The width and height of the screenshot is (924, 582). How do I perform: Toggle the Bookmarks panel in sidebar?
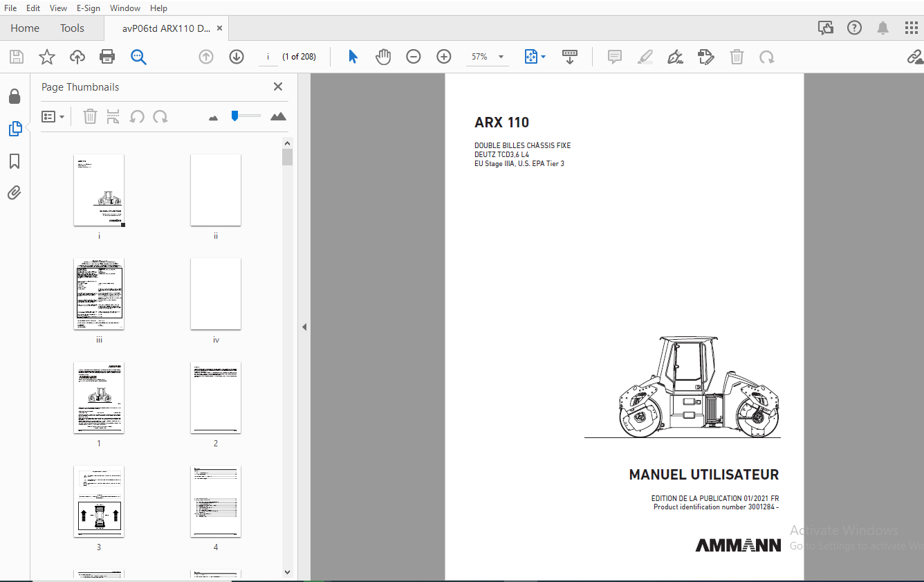15,161
